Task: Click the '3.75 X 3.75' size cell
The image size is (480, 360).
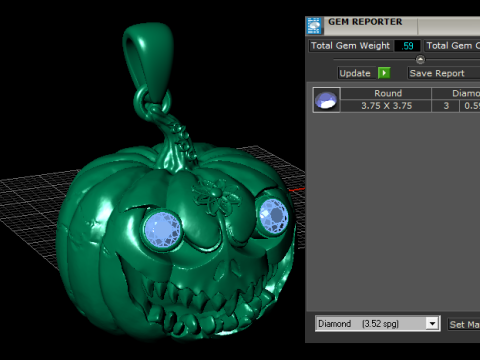Action: click(386, 106)
